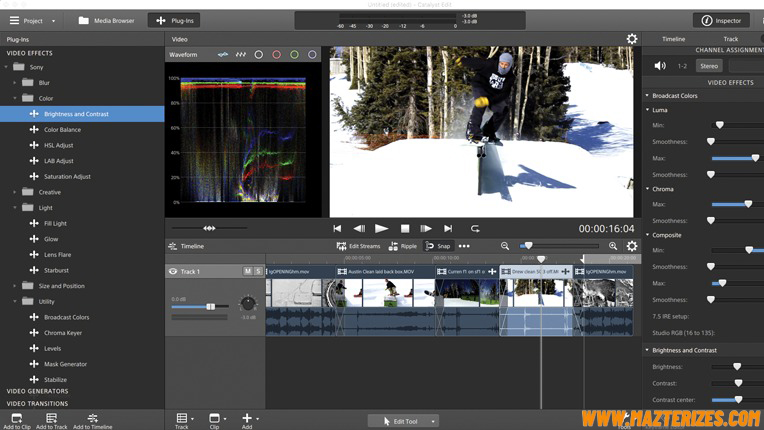
Task: Open the Edit Tool dropdown
Action: [433, 421]
